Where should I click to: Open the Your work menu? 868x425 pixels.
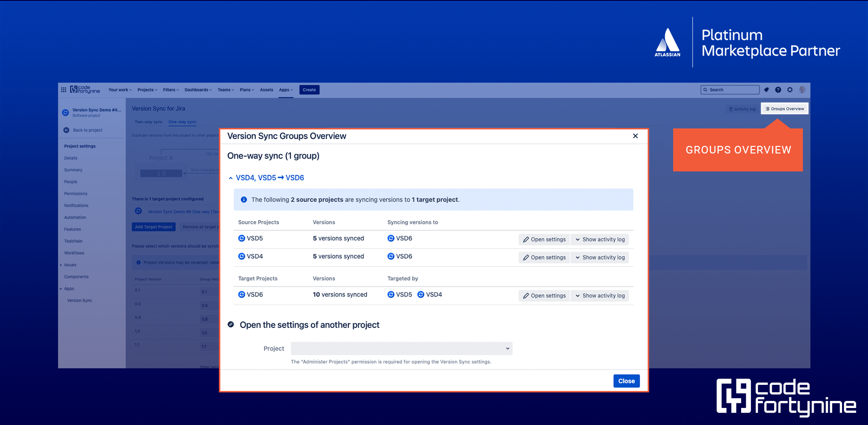click(120, 90)
